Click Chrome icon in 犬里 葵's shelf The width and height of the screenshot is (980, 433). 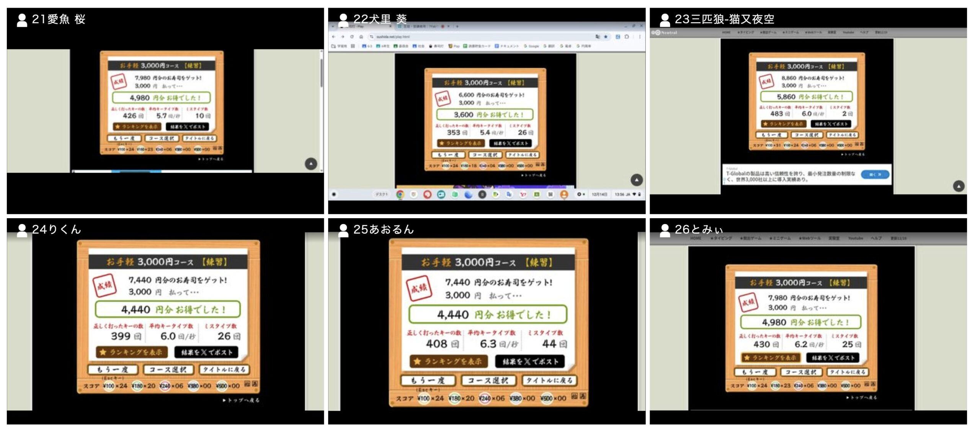coord(400,194)
